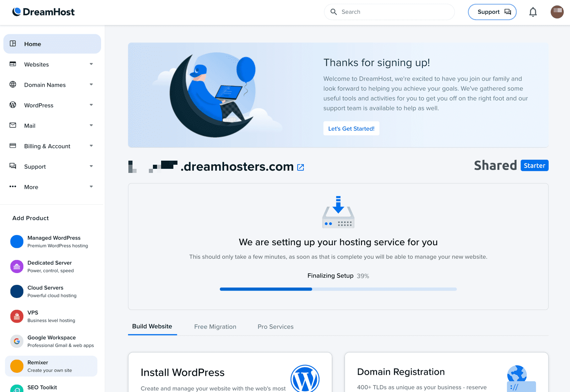Open the user avatar menu

click(x=557, y=12)
